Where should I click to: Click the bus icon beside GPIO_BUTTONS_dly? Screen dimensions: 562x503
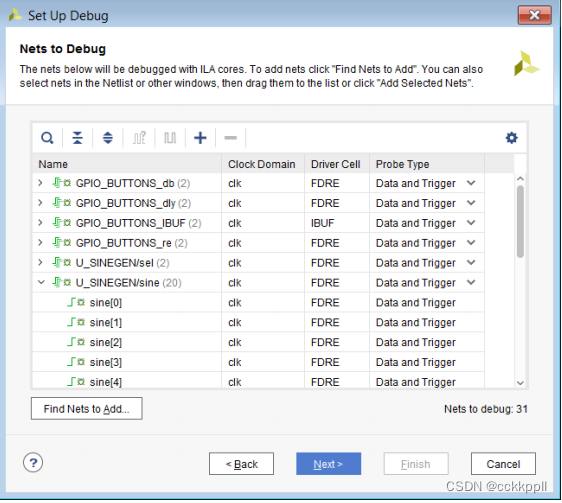pyautogui.click(x=62, y=203)
